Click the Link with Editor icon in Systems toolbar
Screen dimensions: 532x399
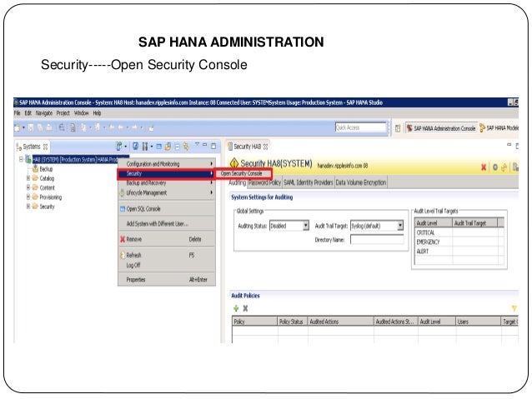(x=186, y=146)
